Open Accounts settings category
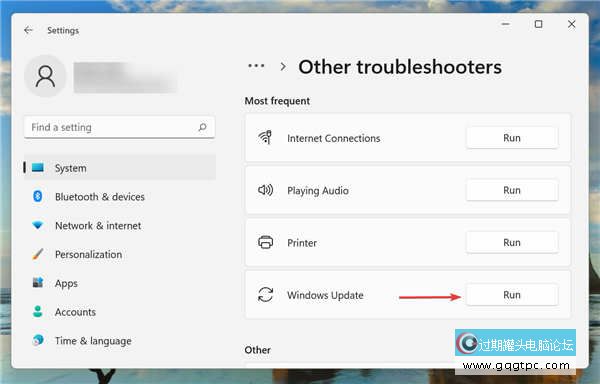Image resolution: width=600 pixels, height=384 pixels. tap(120, 312)
